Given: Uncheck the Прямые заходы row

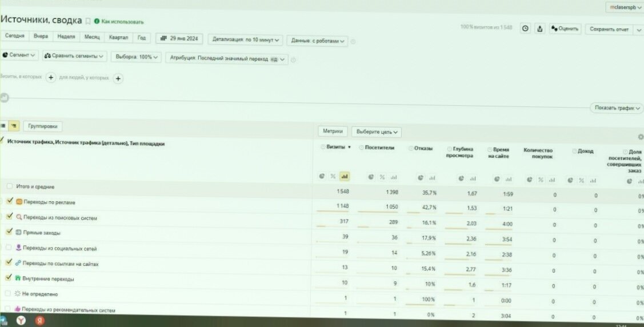Looking at the screenshot, I should coord(9,232).
